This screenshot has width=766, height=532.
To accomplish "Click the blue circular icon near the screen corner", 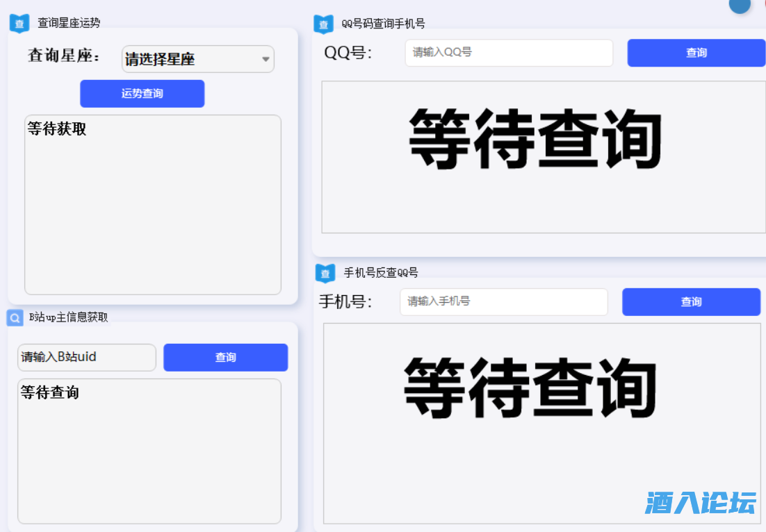I will point(739,6).
